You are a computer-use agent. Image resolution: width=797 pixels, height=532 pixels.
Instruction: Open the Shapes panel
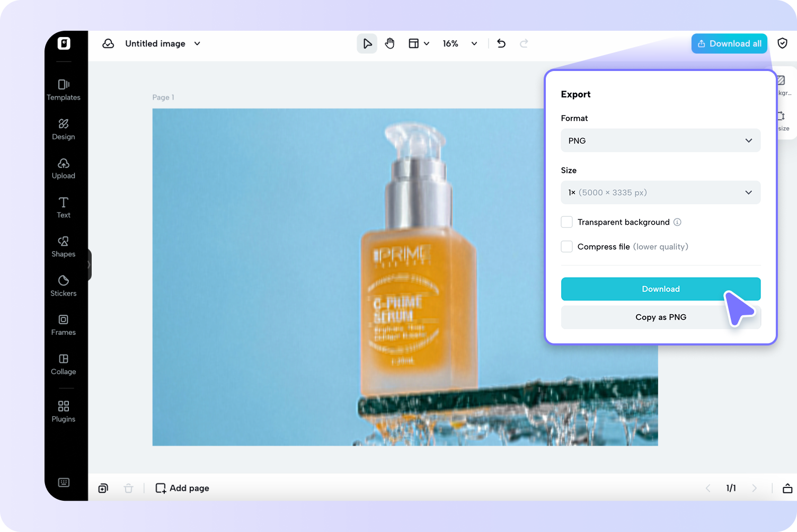(x=64, y=247)
